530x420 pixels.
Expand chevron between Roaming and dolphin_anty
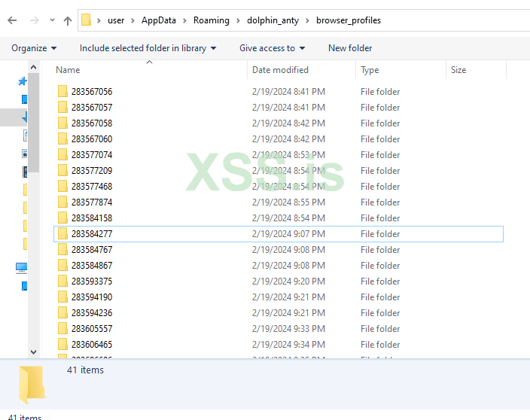(x=238, y=20)
